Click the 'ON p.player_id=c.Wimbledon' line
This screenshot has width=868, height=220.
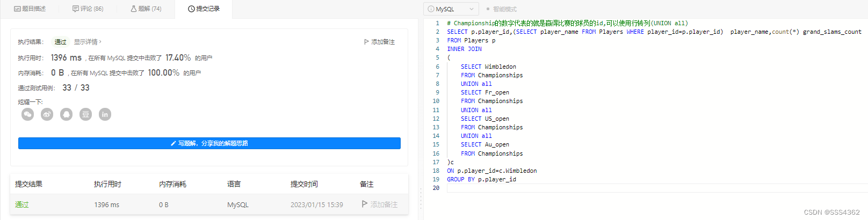tap(492, 171)
